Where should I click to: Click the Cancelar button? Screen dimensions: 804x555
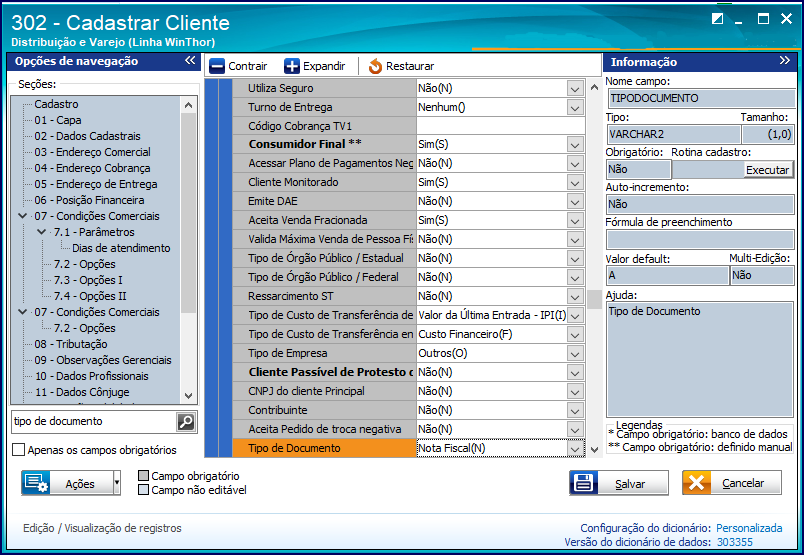(x=732, y=483)
